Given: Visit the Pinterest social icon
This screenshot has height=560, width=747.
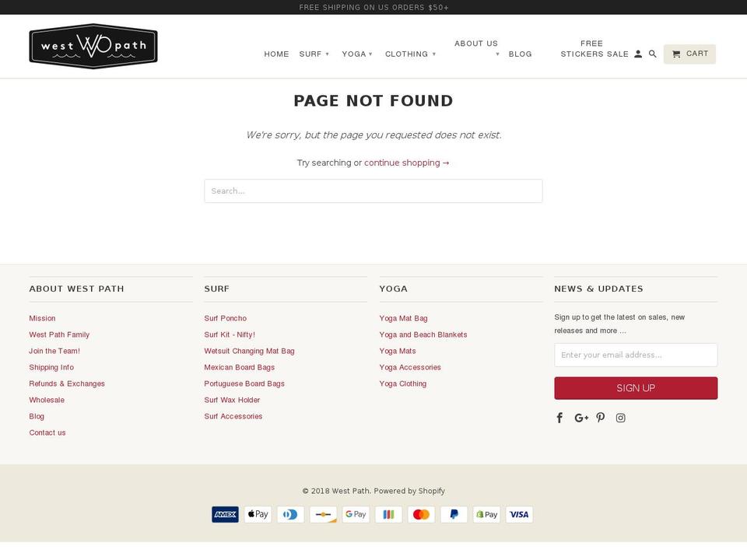Looking at the screenshot, I should [601, 418].
